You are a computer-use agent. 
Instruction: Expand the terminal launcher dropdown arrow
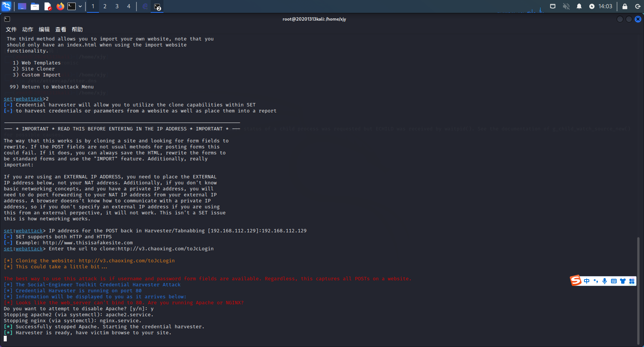coord(80,6)
